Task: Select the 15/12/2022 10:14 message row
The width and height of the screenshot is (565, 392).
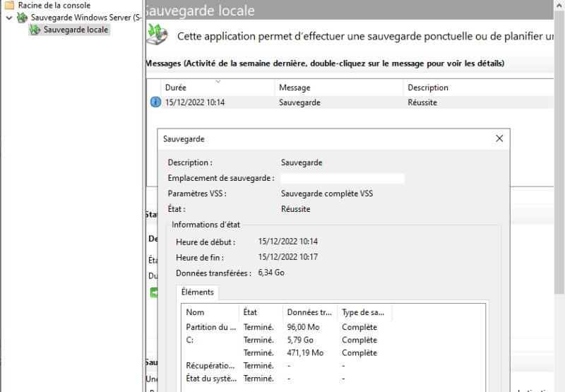Action: point(350,102)
